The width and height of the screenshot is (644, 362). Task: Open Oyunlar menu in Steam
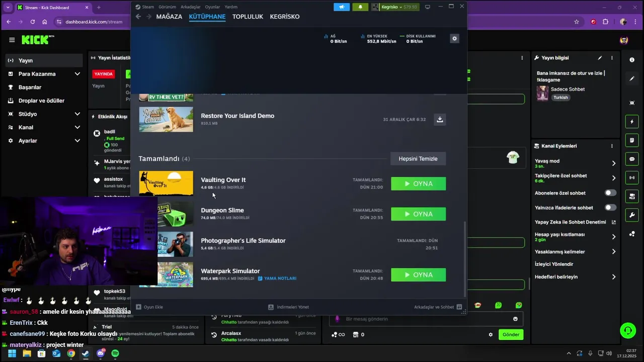212,7
